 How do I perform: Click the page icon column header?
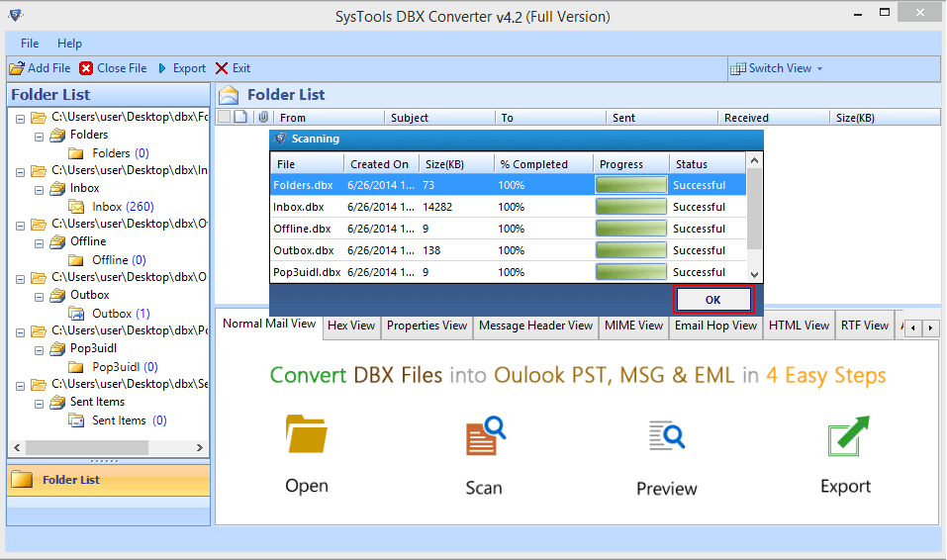point(240,117)
